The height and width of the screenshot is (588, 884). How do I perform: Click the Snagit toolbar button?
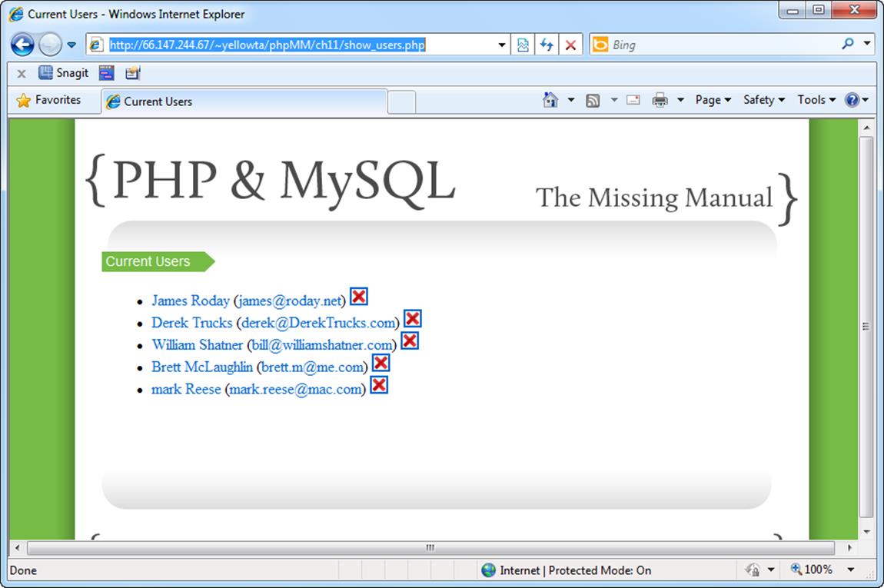pos(63,73)
